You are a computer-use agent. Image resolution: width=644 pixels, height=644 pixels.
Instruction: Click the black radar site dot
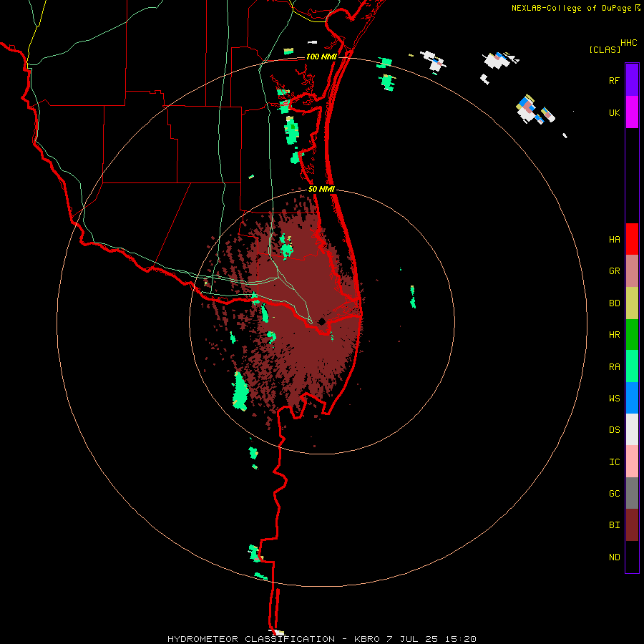point(321,321)
